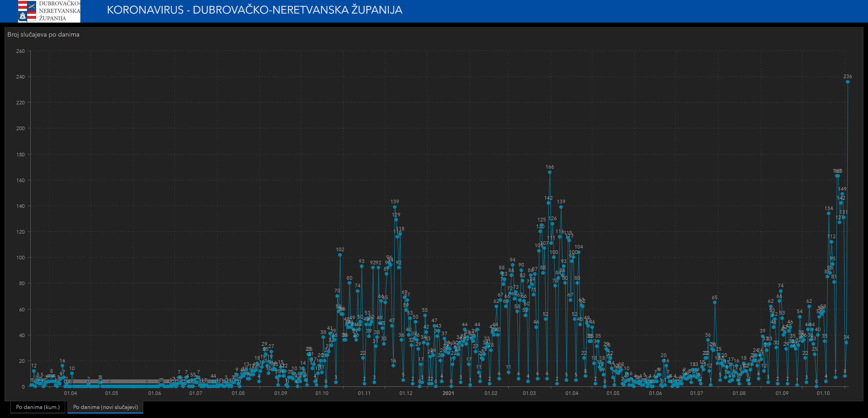Select the Po danima (novi slučajevi) tab
The image size is (868, 418).
[105, 407]
